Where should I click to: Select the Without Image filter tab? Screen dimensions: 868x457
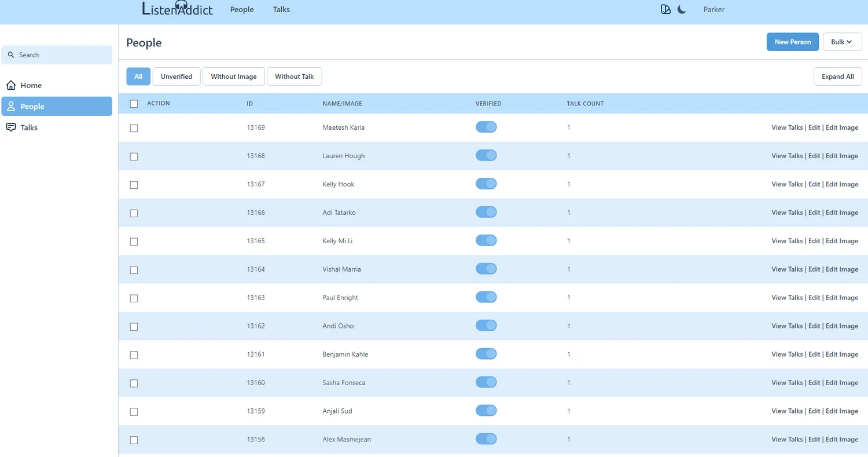click(x=233, y=76)
